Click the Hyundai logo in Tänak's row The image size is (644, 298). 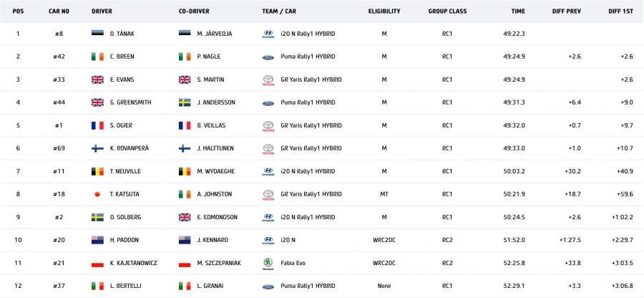[268, 34]
